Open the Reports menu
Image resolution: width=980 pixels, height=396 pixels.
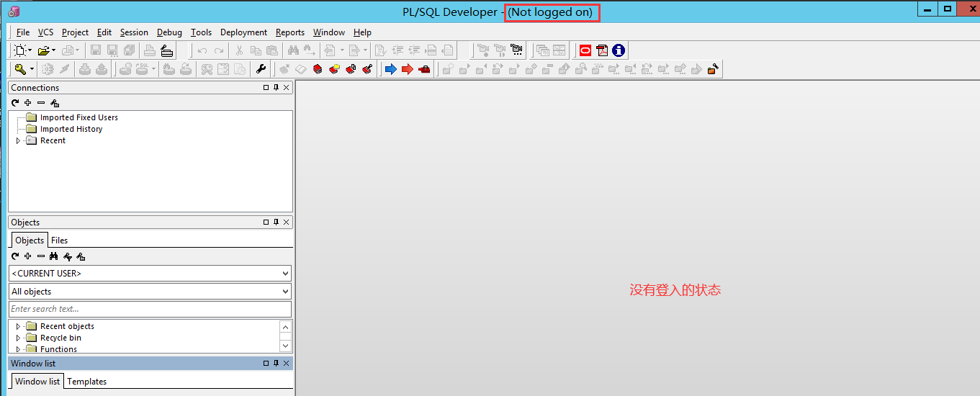pyautogui.click(x=290, y=32)
